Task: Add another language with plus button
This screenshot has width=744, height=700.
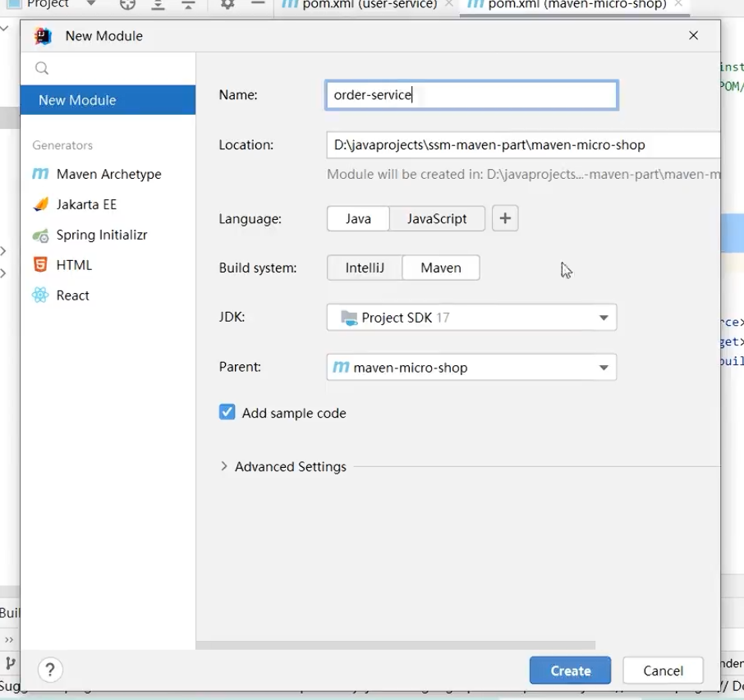Action: [x=505, y=218]
